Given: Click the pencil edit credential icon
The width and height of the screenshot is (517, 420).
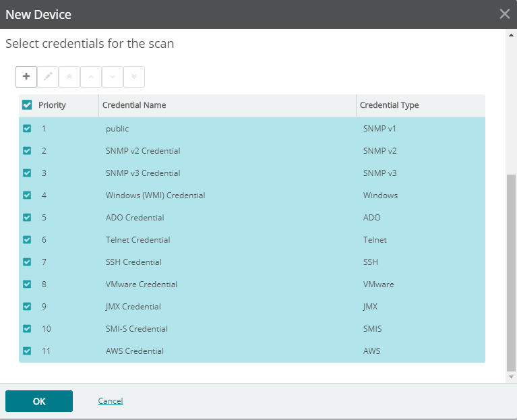Looking at the screenshot, I should (48, 77).
